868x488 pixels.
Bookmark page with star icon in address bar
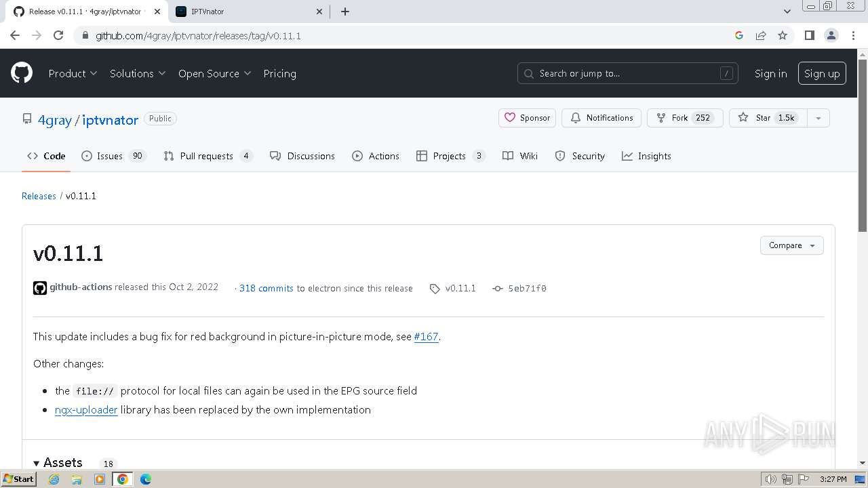click(783, 35)
